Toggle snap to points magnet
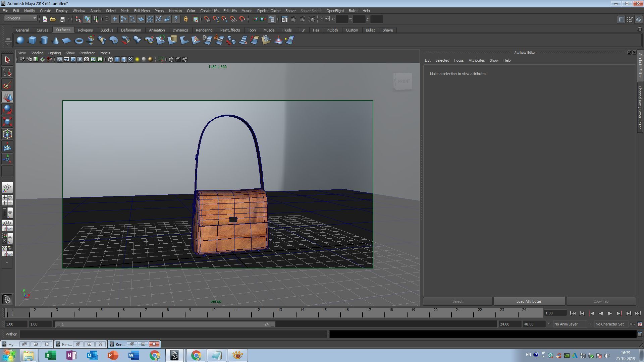 coord(224,19)
